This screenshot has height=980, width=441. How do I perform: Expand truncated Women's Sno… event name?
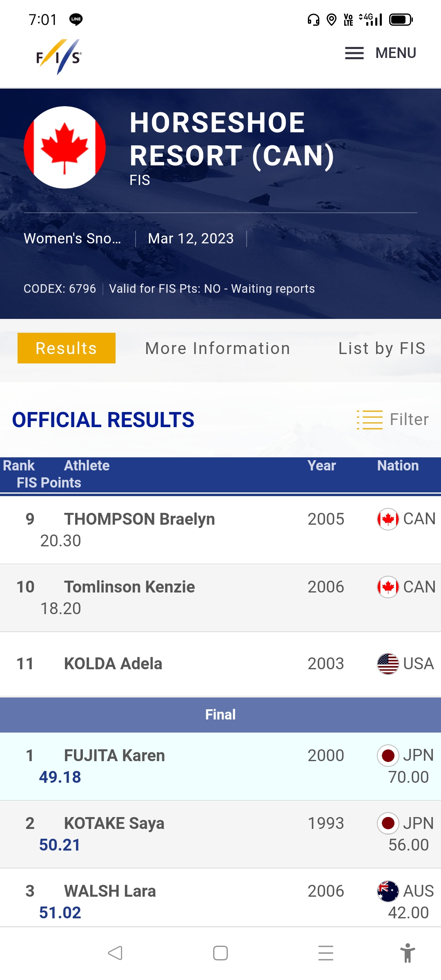pos(72,238)
